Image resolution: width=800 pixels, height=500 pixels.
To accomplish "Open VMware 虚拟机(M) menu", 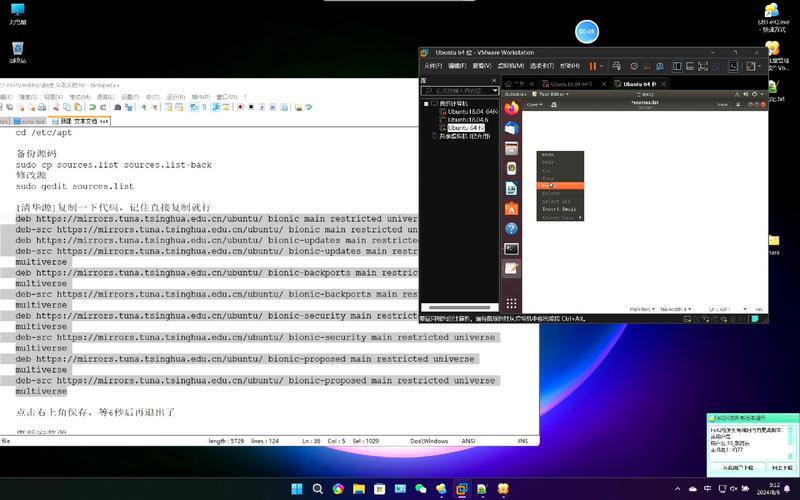I will pyautogui.click(x=510, y=66).
